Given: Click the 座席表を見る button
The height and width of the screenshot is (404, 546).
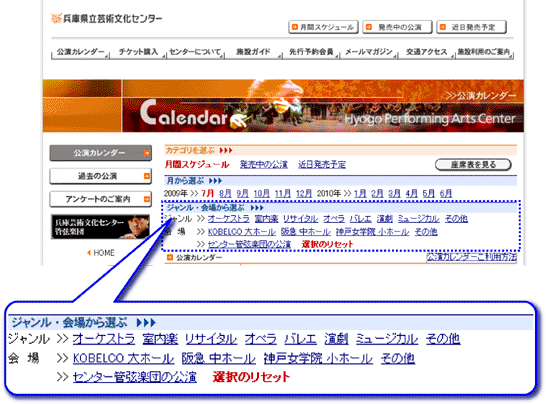Looking at the screenshot, I should (x=473, y=165).
